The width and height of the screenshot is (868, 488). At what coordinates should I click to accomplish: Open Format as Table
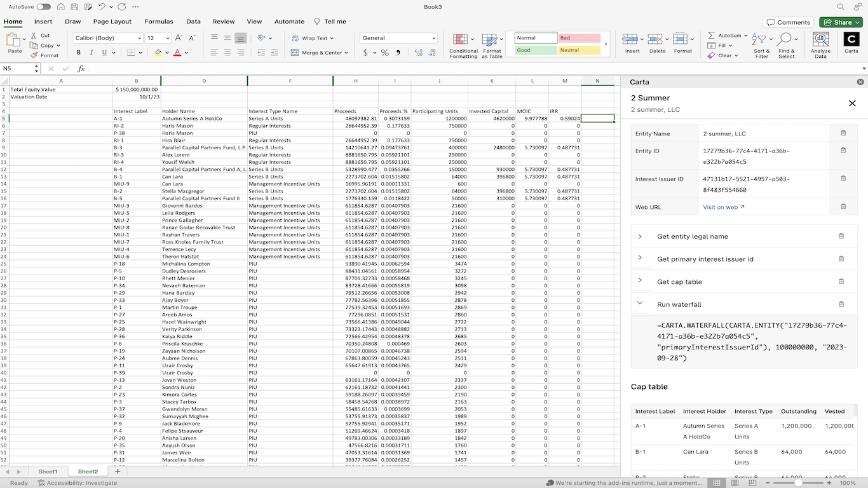click(x=492, y=46)
